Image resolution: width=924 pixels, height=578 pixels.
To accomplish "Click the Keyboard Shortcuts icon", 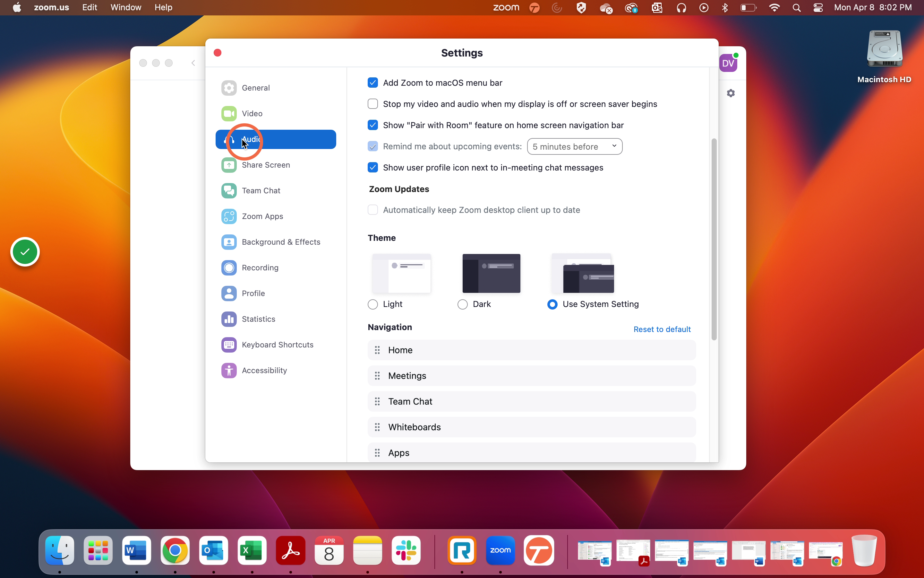I will (x=229, y=345).
